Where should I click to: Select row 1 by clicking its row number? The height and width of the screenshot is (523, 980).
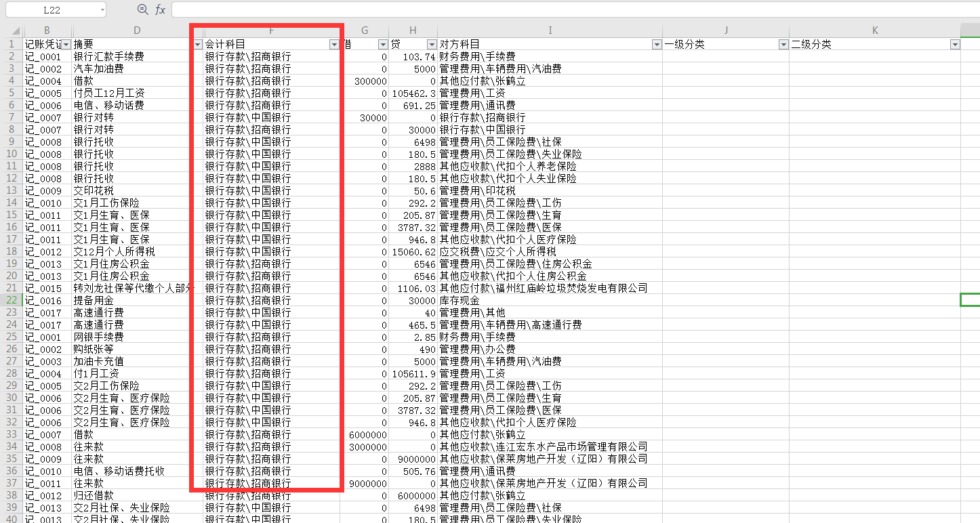point(11,43)
